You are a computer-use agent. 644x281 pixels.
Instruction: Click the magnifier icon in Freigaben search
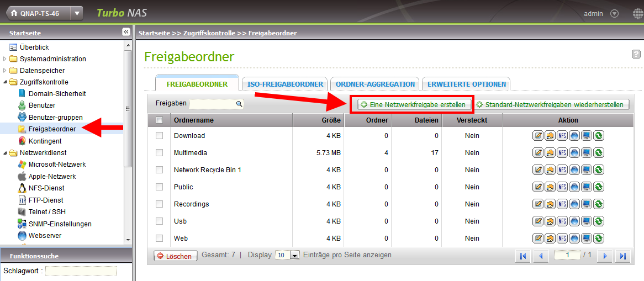coord(239,104)
